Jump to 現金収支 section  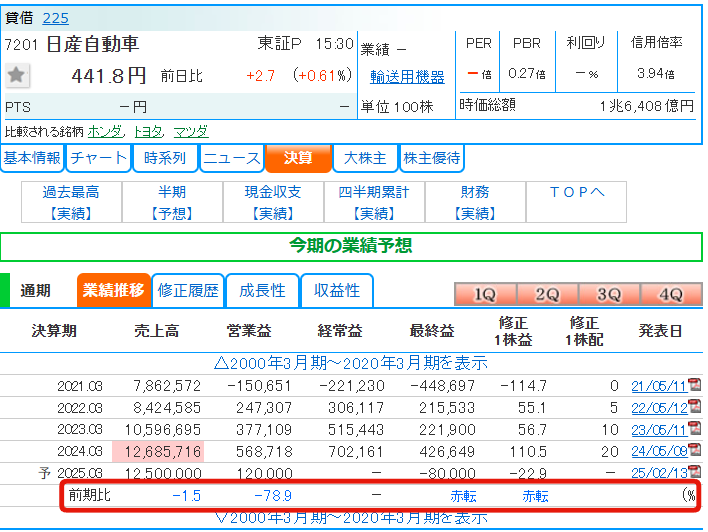coord(273,202)
